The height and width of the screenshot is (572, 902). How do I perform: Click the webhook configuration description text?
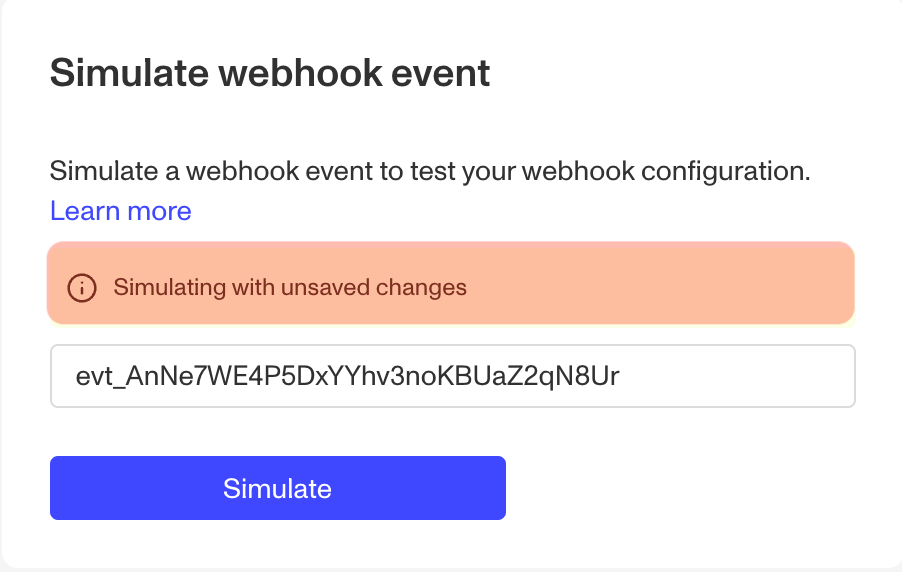[430, 171]
